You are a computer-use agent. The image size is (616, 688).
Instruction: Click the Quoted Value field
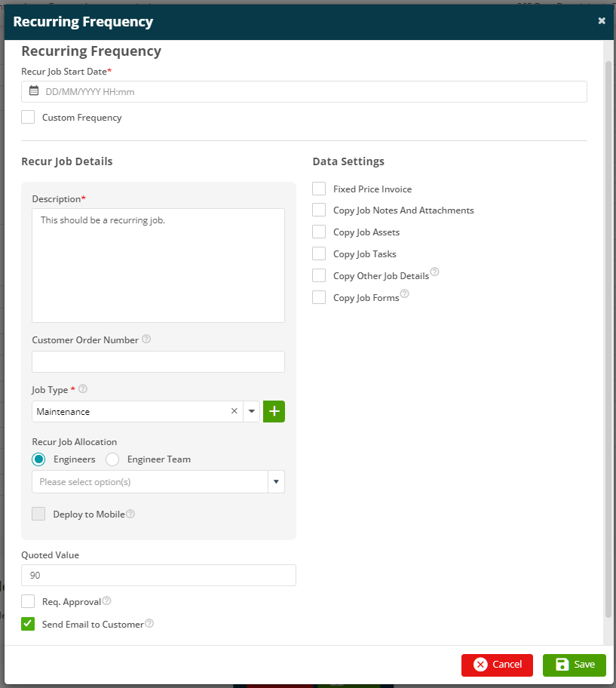click(159, 576)
